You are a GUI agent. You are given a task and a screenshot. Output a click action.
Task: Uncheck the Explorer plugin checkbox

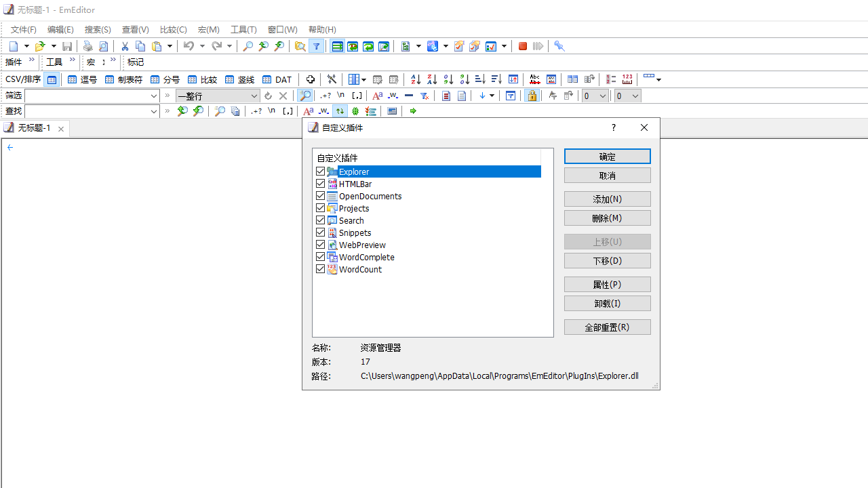[x=320, y=171]
